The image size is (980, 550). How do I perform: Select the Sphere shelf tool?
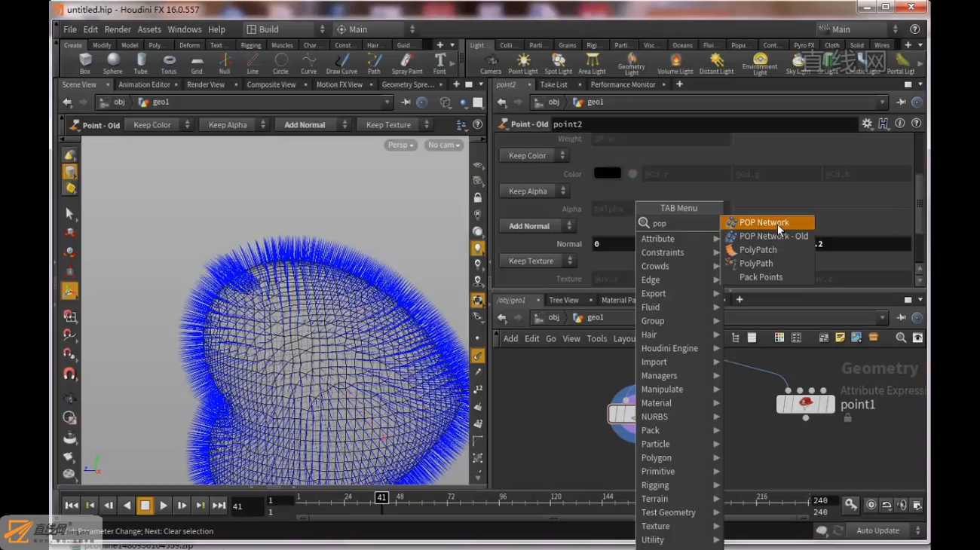(x=113, y=63)
